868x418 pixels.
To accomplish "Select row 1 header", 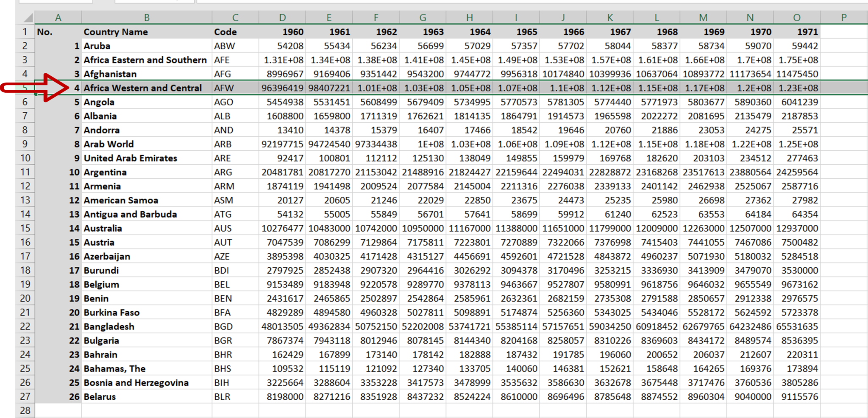I will point(25,32).
